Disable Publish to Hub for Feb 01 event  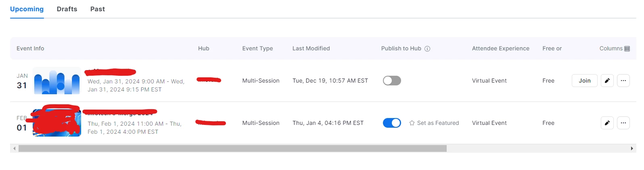[392, 123]
